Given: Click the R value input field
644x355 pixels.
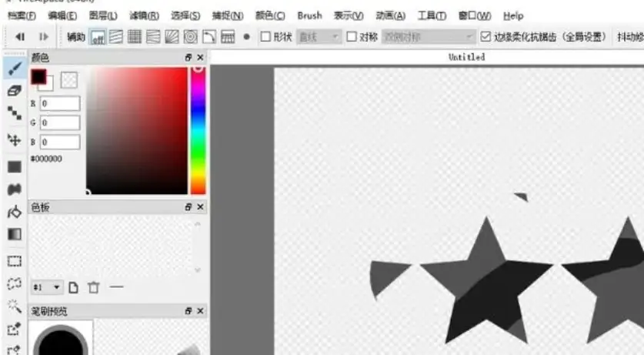Looking at the screenshot, I should (x=60, y=103).
